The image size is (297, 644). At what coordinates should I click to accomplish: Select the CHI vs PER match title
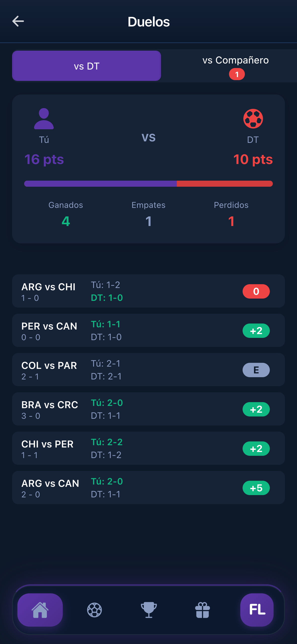tap(47, 444)
